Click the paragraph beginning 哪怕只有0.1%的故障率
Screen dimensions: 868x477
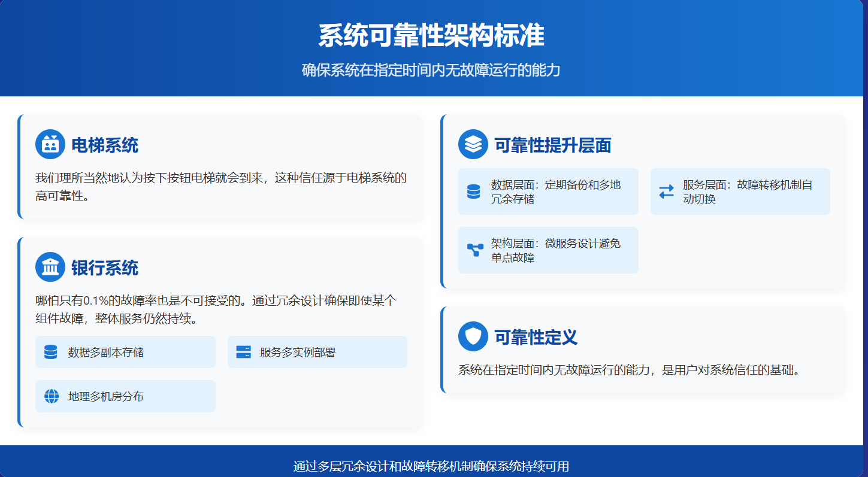(216, 309)
